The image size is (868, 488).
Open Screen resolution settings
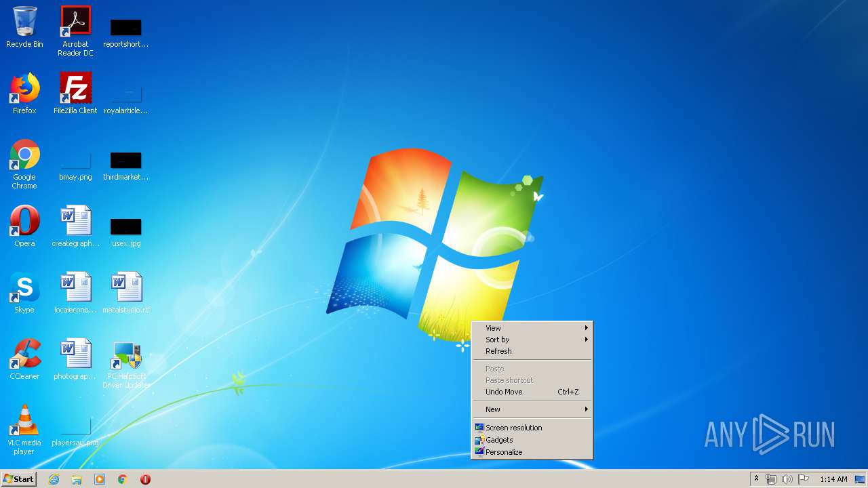point(532,428)
